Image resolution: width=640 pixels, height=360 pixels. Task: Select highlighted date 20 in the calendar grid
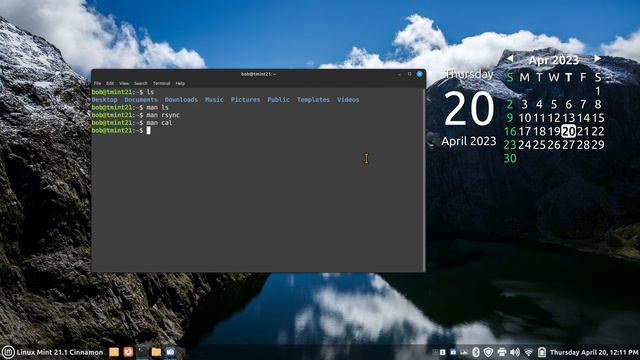pyautogui.click(x=569, y=131)
